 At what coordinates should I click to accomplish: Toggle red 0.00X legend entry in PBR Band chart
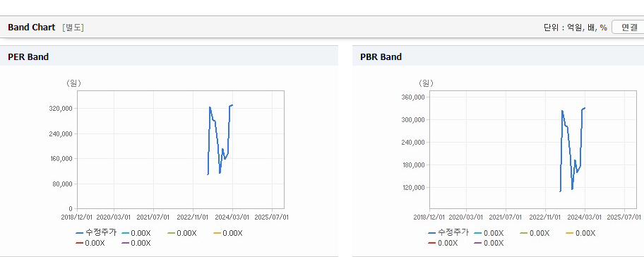[443, 243]
